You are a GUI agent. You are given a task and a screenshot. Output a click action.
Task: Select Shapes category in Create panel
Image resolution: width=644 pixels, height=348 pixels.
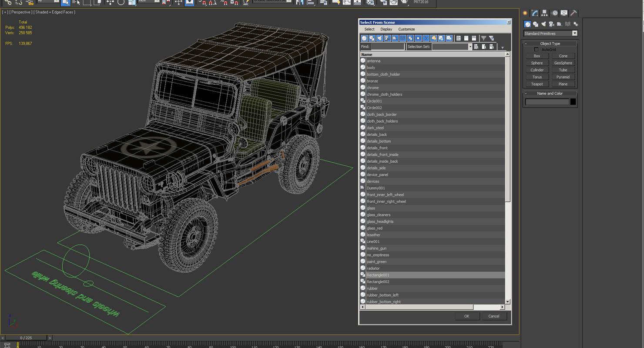tap(536, 24)
